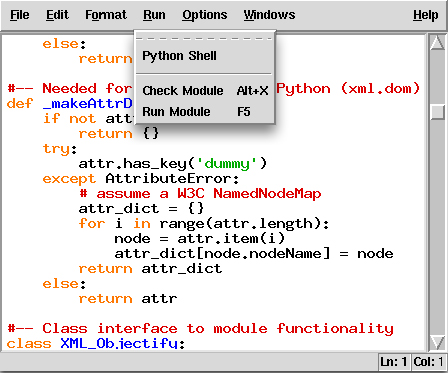Click the Ln: 1 status indicator

coord(394,362)
